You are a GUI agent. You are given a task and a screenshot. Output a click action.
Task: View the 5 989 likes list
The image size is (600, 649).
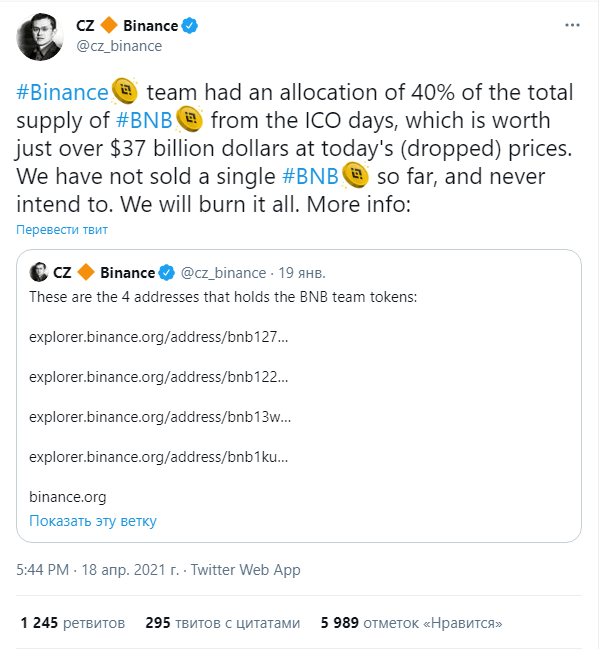(x=412, y=623)
